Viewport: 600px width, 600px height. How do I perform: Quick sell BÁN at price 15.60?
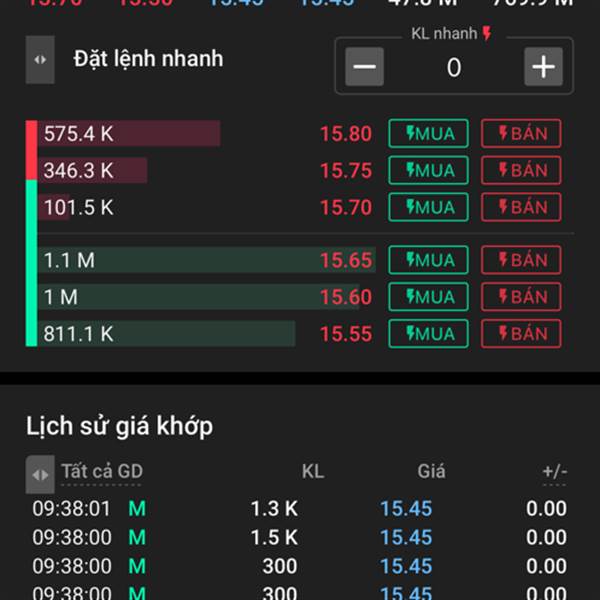(521, 297)
